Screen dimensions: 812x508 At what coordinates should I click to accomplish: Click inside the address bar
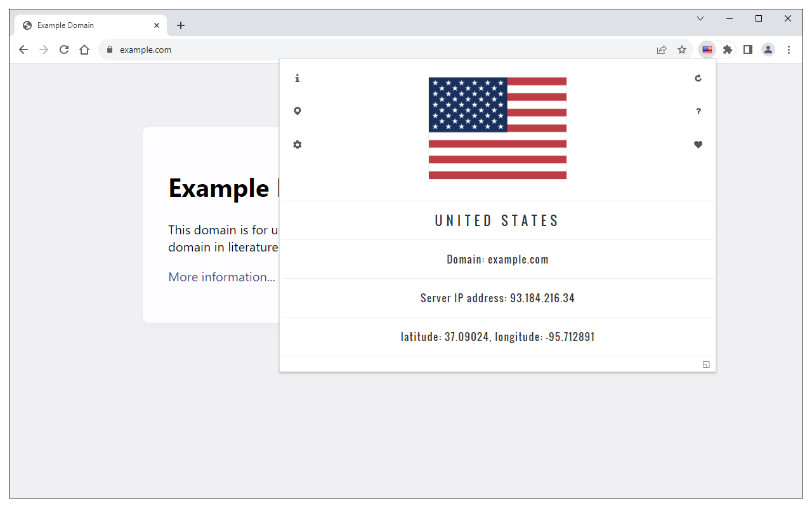(190, 49)
